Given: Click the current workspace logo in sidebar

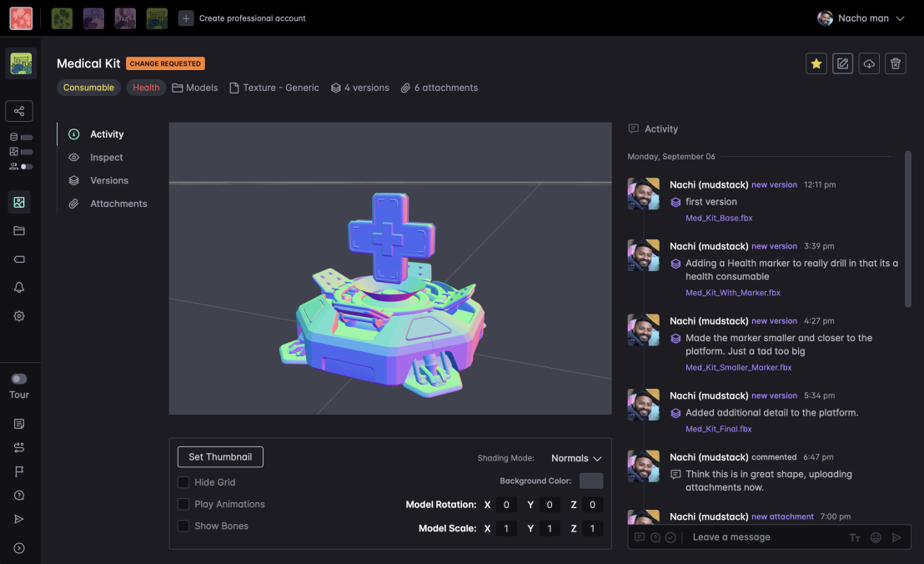Looking at the screenshot, I should click(21, 63).
